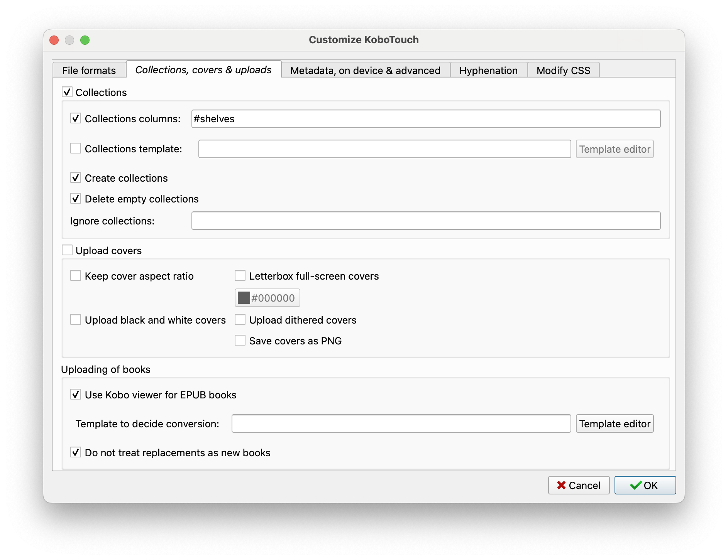The image size is (728, 560).
Task: Switch to the File formats tab
Action: [89, 70]
